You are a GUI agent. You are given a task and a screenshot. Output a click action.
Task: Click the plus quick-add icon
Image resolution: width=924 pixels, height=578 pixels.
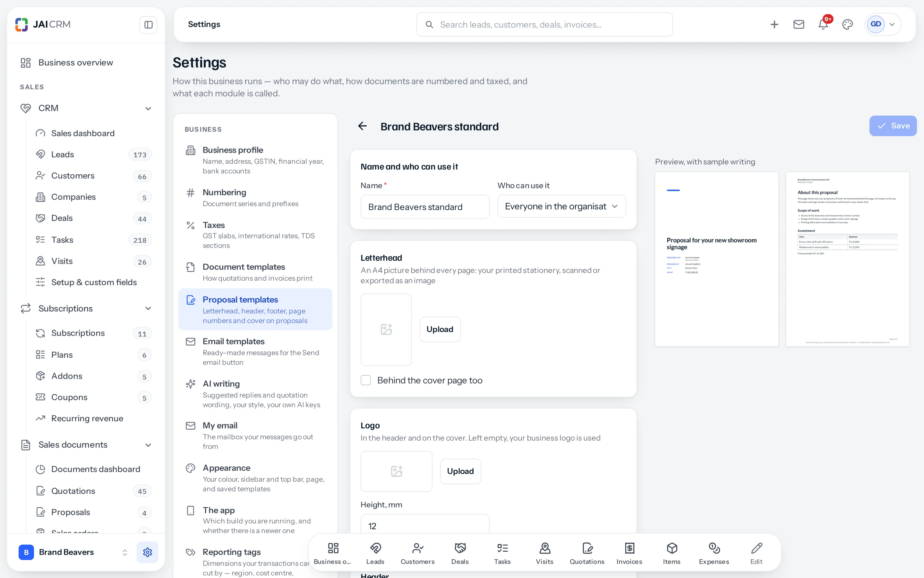(x=774, y=24)
